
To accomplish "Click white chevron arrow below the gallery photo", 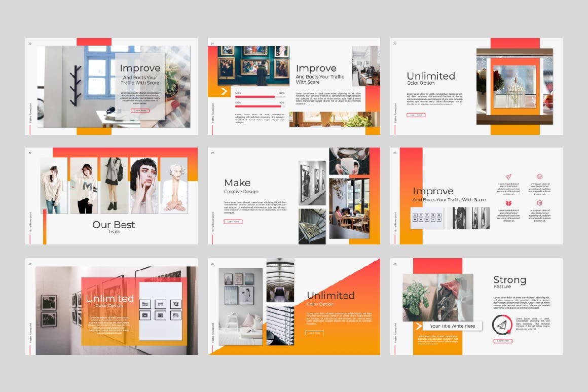I will pos(224,91).
